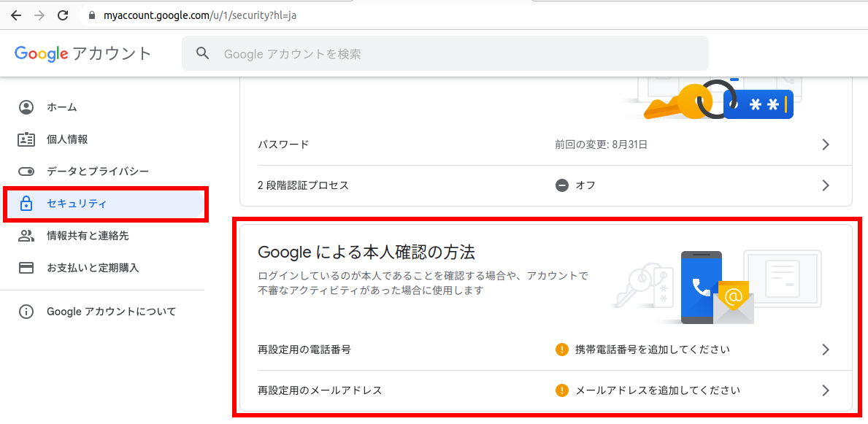868x424 pixels.
Task: Click the 情報共有と連絡先 people icon
Action: click(x=26, y=236)
